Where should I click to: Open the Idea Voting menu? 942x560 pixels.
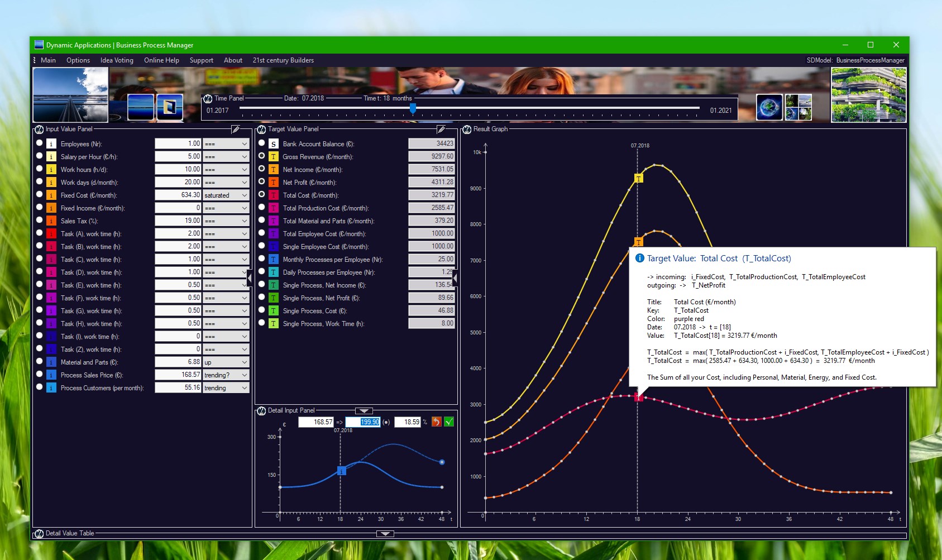(117, 60)
